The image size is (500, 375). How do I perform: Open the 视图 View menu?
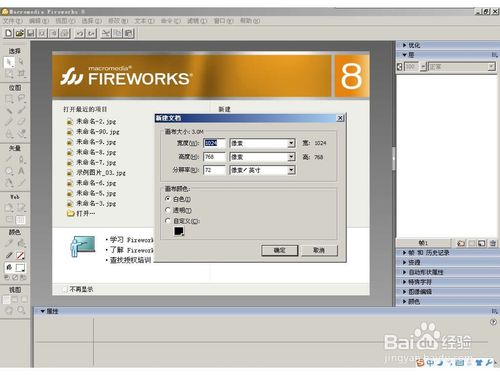pyautogui.click(x=65, y=21)
